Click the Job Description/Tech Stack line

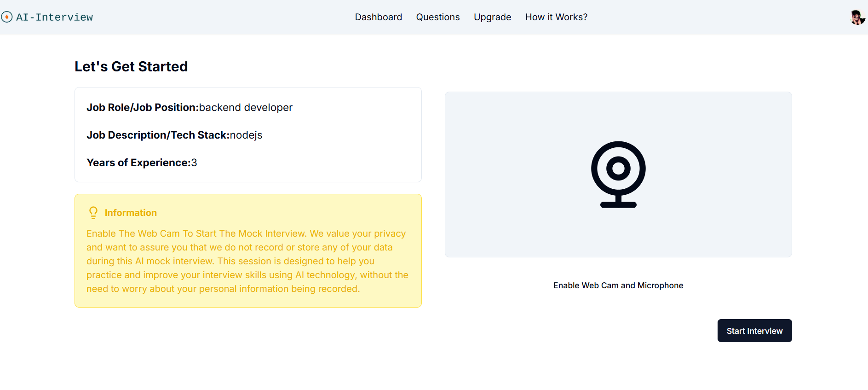pyautogui.click(x=174, y=135)
